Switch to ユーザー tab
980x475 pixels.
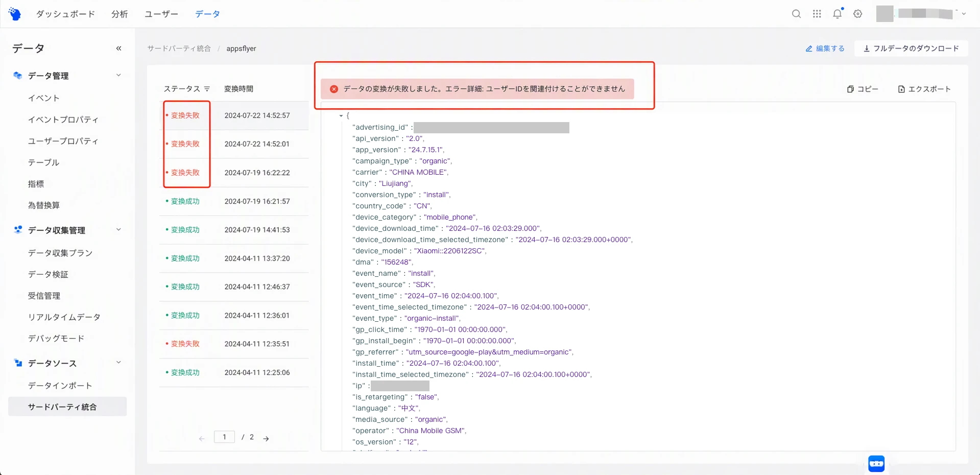(x=161, y=14)
